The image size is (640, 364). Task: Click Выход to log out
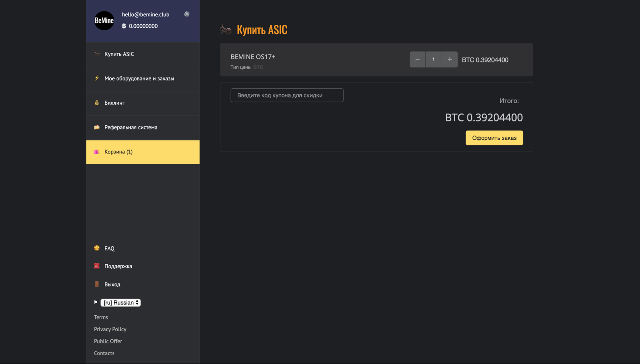112,284
